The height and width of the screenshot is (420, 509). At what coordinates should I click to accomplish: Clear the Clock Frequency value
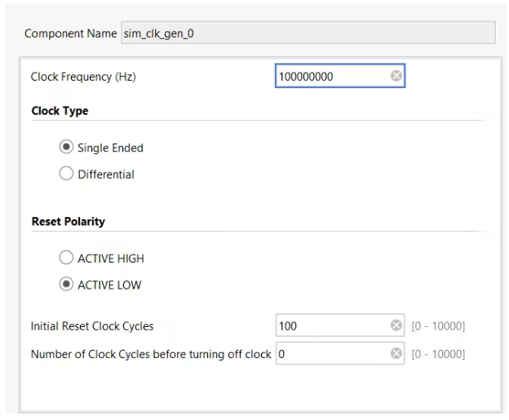[396, 76]
